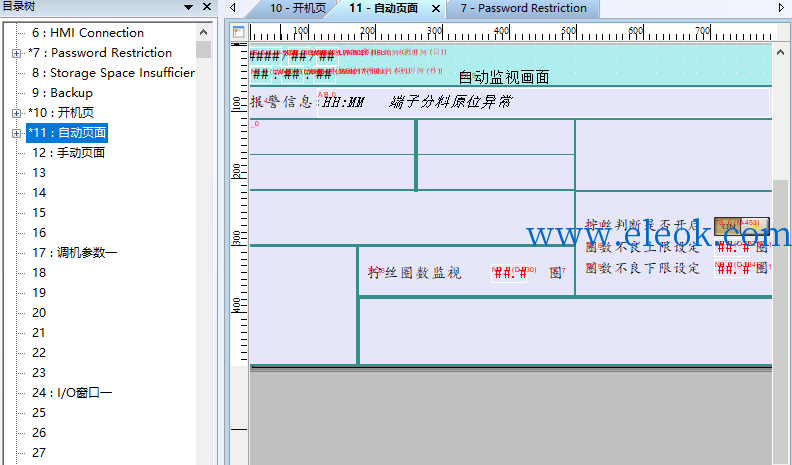Screen dimensions: 792x465
Task: Select the 圈数不良下限设定 numeric input
Action: point(732,269)
